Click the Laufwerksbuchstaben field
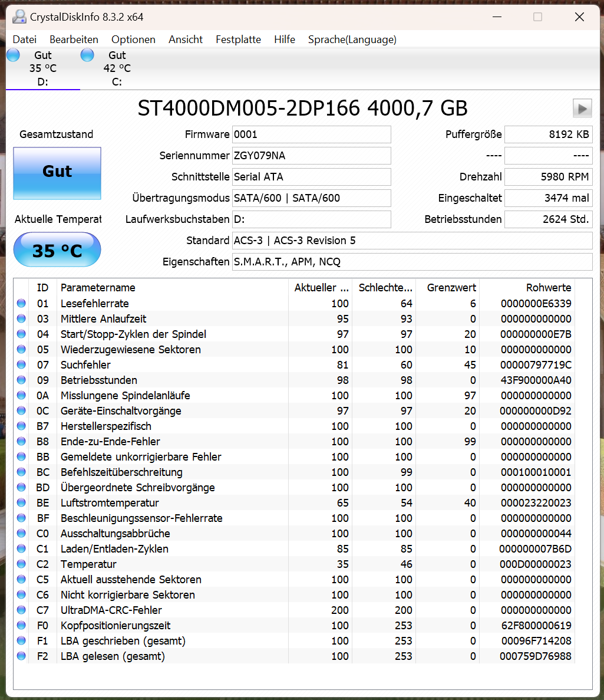This screenshot has width=604, height=700. click(x=311, y=219)
